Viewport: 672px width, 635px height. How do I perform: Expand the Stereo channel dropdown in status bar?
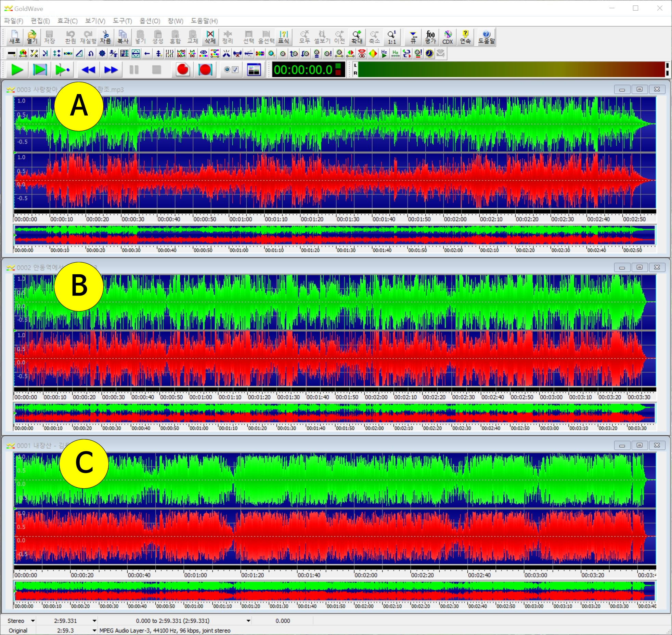33,621
